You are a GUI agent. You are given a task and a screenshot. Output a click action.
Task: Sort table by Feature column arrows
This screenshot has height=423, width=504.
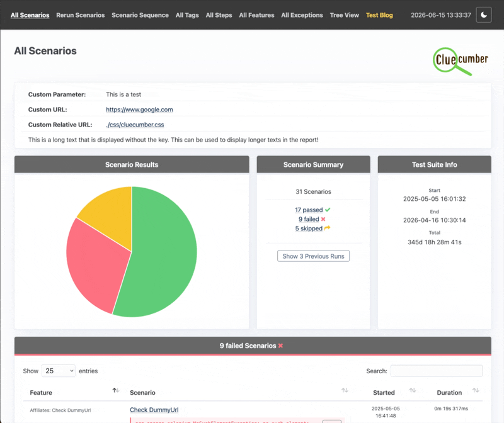(116, 390)
